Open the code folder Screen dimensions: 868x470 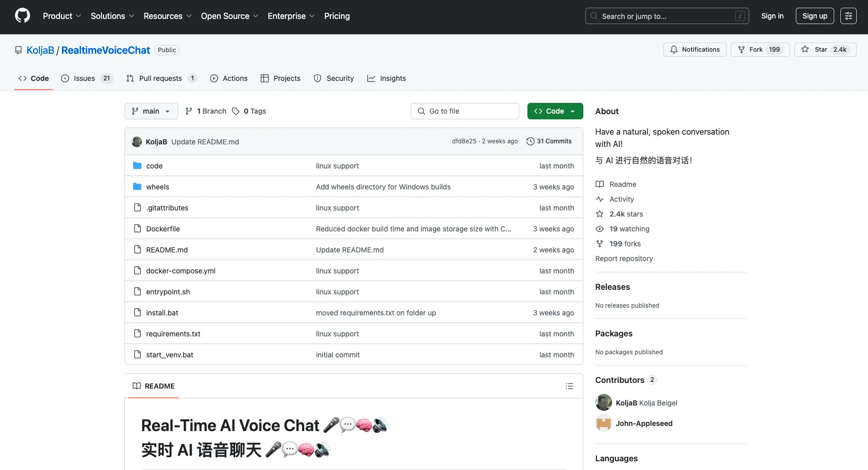point(154,166)
